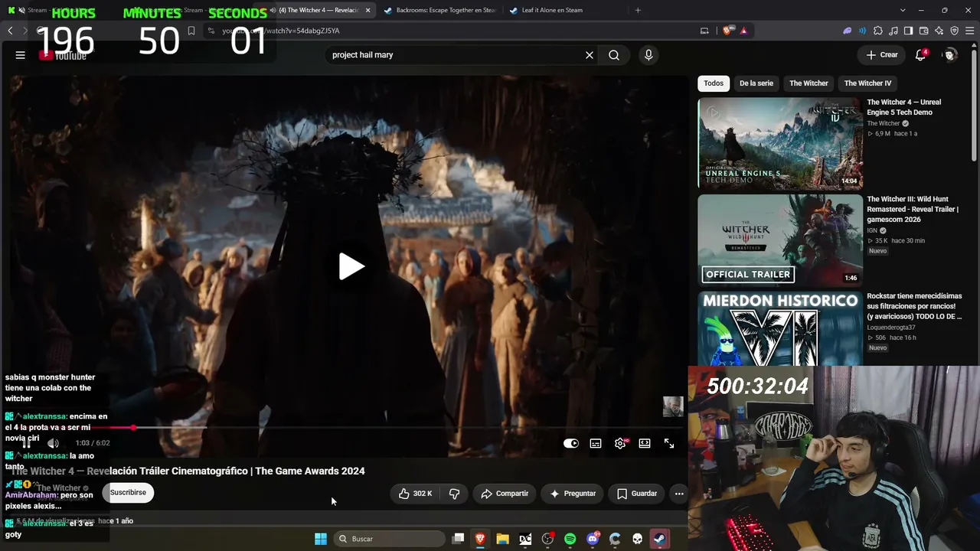Click the browser address bar URL
This screenshot has width=980, height=551.
(x=281, y=31)
